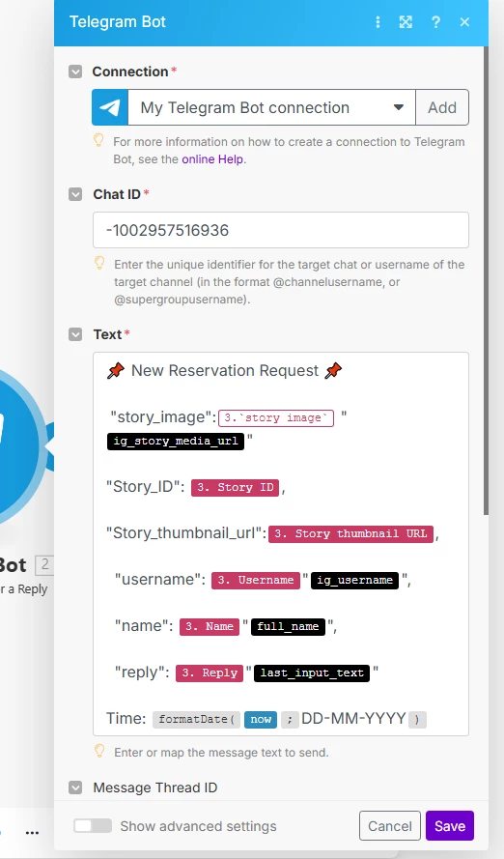
Task: Collapse the Text section toggle
Action: tap(75, 334)
